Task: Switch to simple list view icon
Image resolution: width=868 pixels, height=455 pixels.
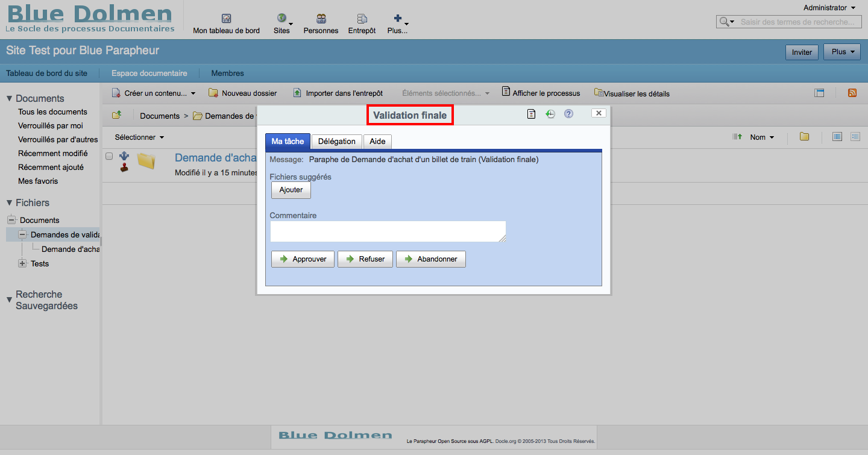Action: click(x=837, y=137)
